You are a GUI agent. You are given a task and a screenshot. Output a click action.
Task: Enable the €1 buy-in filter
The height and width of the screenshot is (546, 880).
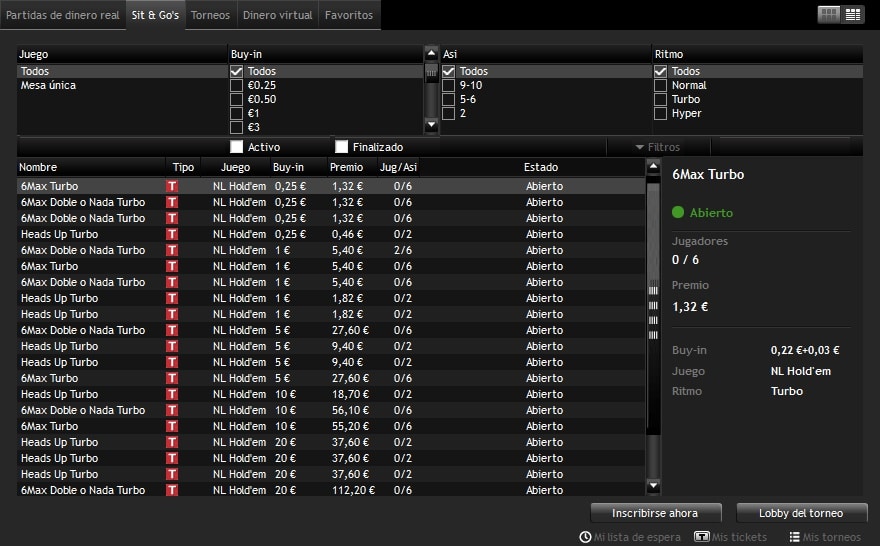(236, 113)
